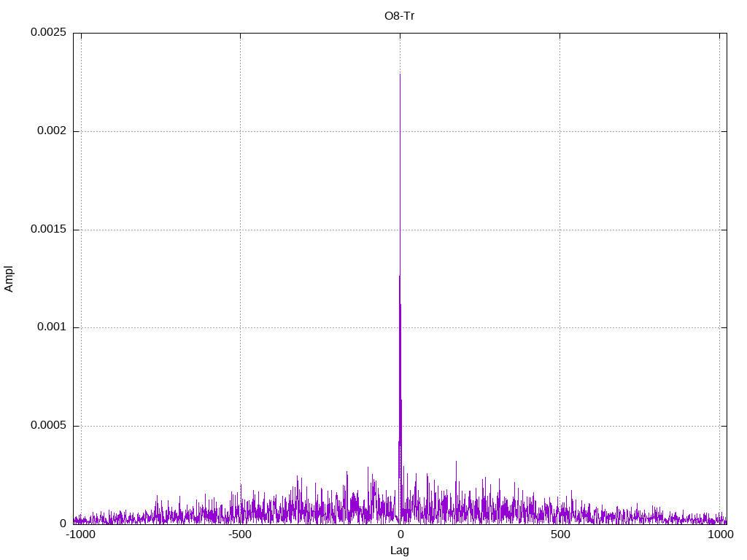Click the grid intersection at lag 500, 0.0015
This screenshot has width=747, height=560.
point(560,230)
